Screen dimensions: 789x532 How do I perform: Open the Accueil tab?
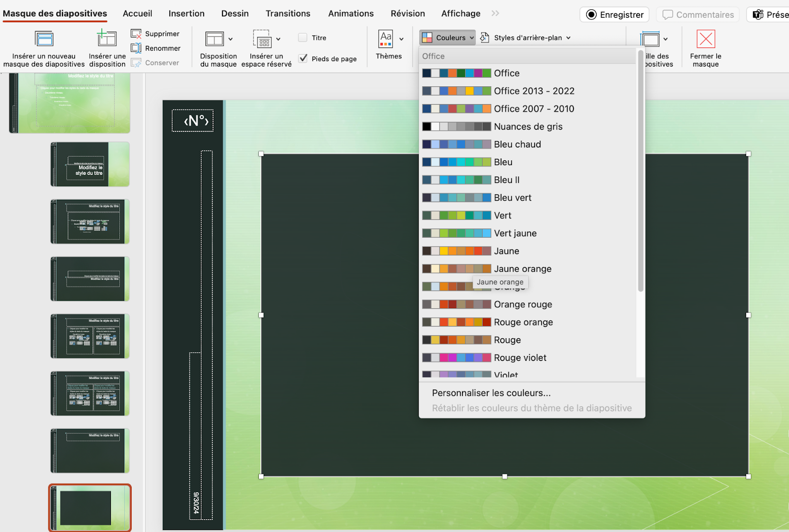coord(138,13)
